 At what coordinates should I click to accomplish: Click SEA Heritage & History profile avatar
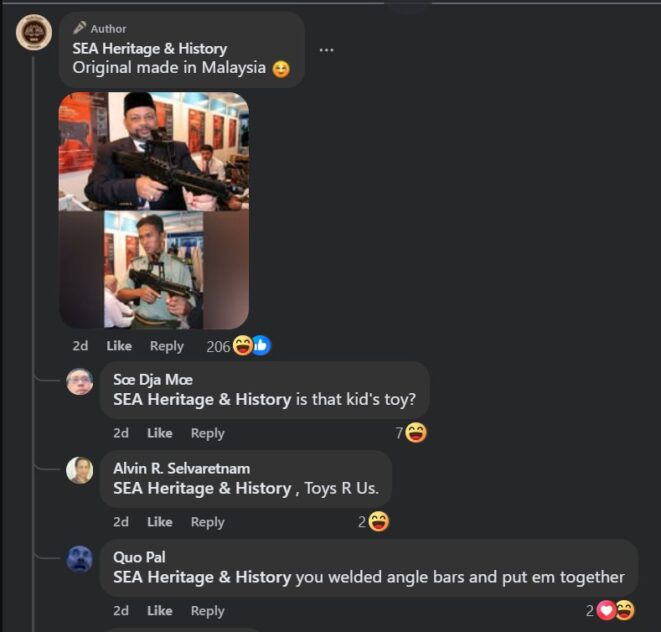(x=34, y=33)
